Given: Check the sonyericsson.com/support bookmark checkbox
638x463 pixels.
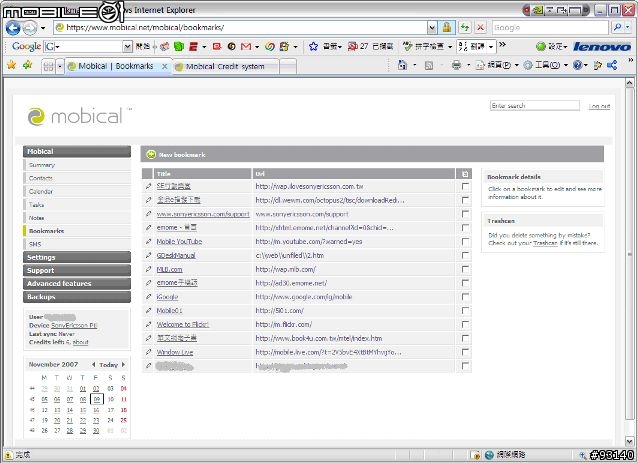Looking at the screenshot, I should [465, 214].
